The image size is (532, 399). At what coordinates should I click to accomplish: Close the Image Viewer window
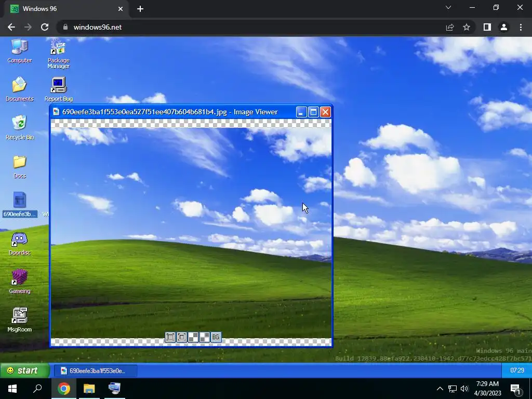pyautogui.click(x=325, y=112)
